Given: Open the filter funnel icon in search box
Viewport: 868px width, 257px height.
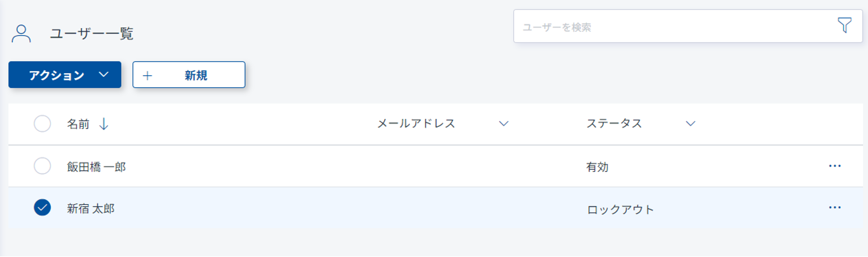Looking at the screenshot, I should (844, 25).
